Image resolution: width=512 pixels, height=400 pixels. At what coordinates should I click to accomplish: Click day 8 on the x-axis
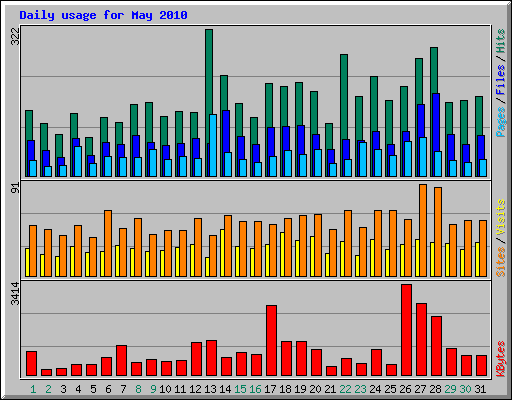pyautogui.click(x=138, y=389)
